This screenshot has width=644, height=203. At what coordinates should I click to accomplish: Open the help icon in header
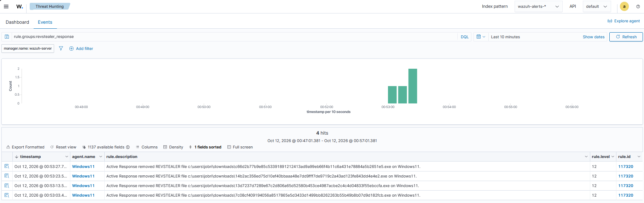(638, 6)
